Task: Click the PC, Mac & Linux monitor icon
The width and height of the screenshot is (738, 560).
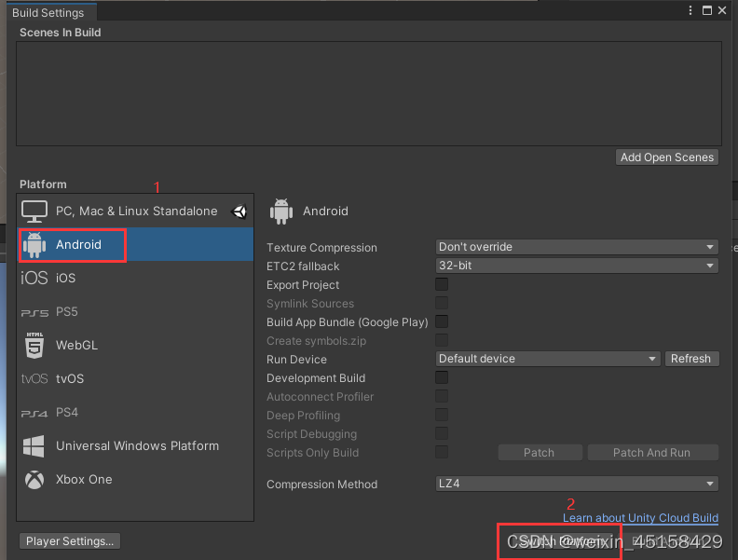Action: coord(34,212)
